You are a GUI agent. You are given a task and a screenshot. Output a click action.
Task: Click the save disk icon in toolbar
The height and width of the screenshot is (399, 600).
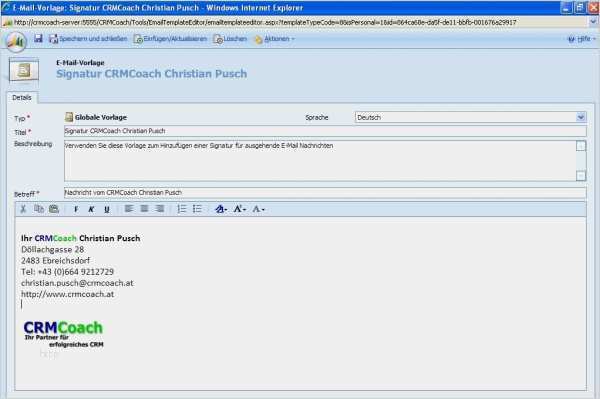pyautogui.click(x=38, y=38)
